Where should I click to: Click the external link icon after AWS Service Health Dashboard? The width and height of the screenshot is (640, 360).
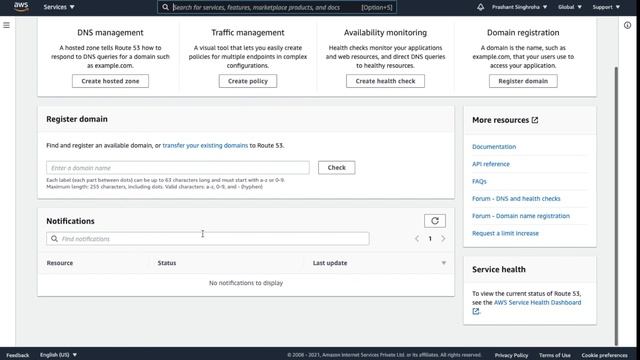click(476, 311)
